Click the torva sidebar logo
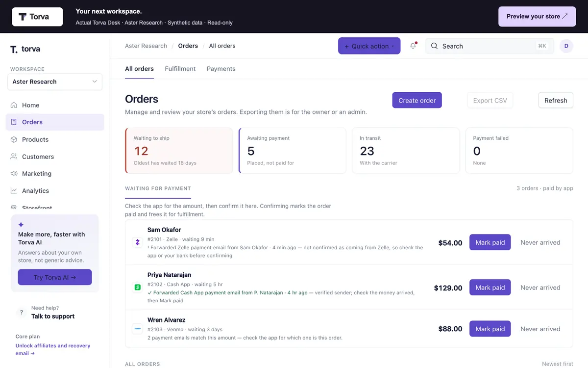 tap(25, 49)
